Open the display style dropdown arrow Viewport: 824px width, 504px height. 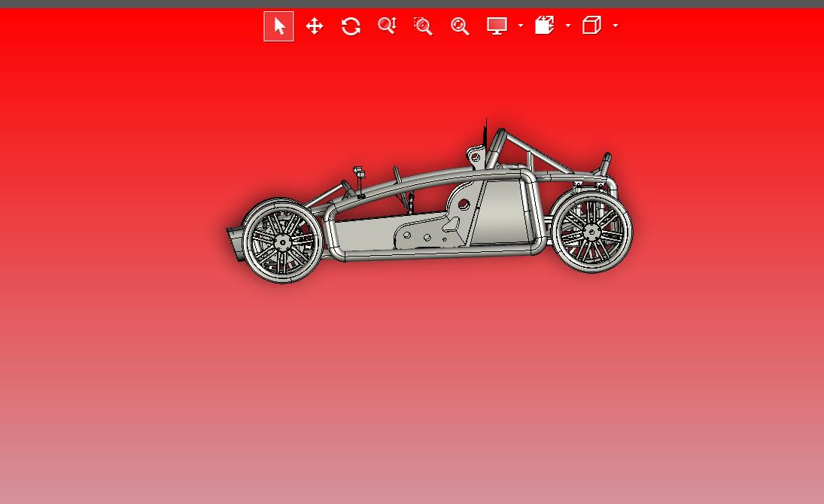520,26
